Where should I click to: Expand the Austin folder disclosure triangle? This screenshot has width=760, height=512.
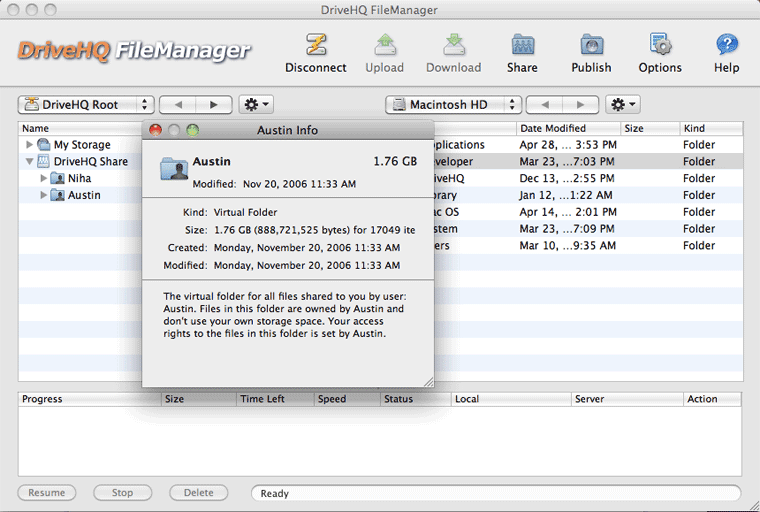[43, 195]
